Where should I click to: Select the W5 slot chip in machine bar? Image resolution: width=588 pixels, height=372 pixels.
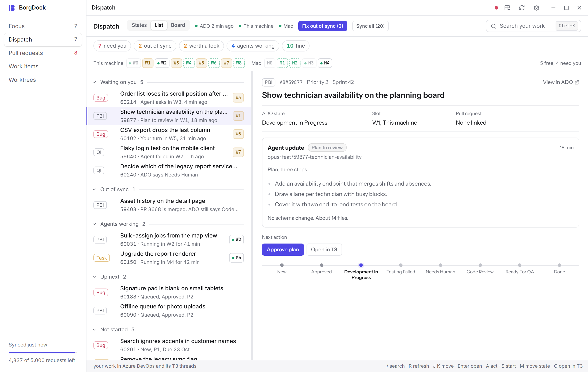201,63
